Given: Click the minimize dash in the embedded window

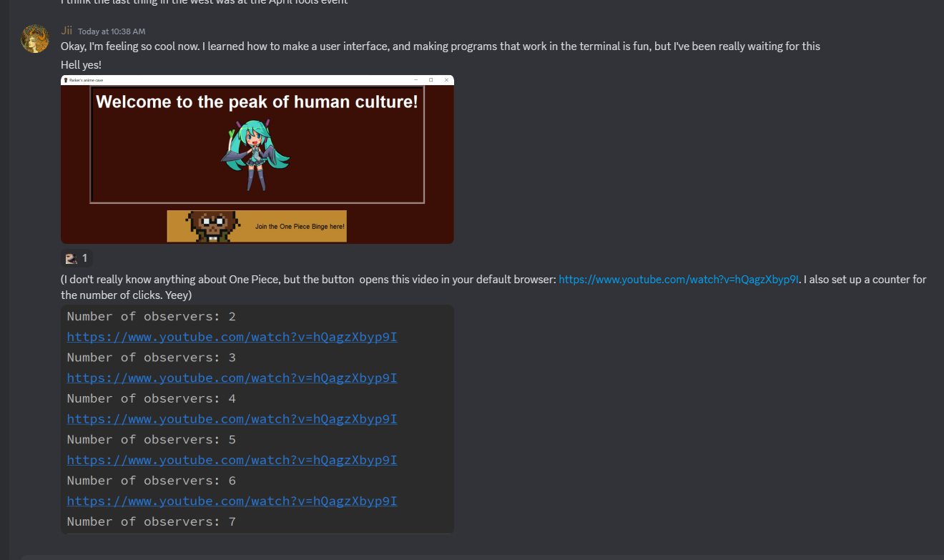Looking at the screenshot, I should click(416, 80).
